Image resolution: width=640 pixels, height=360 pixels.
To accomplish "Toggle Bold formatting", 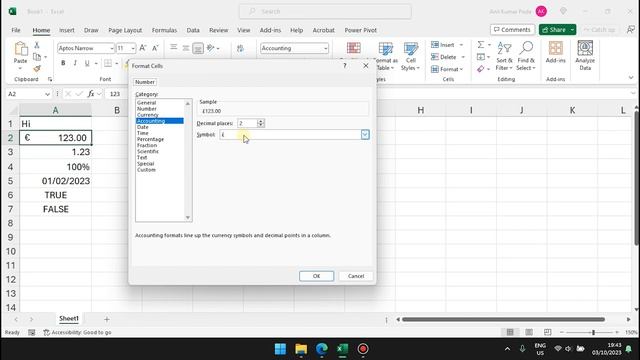I will coord(63,63).
